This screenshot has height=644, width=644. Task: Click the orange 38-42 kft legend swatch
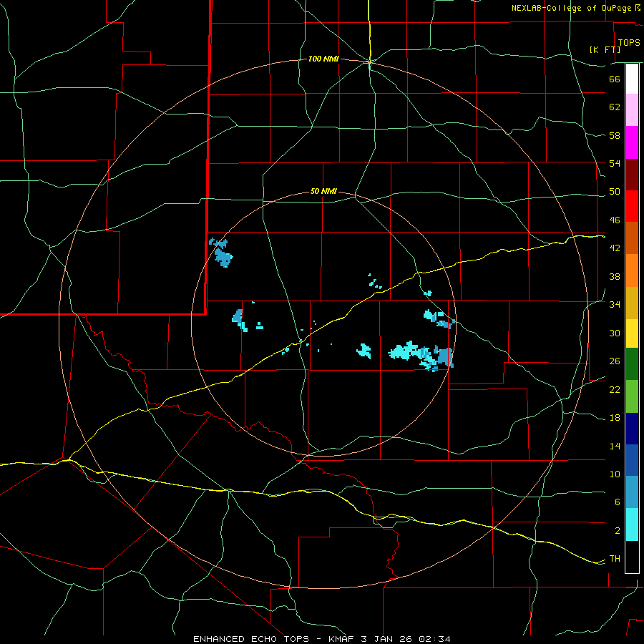pos(632,270)
